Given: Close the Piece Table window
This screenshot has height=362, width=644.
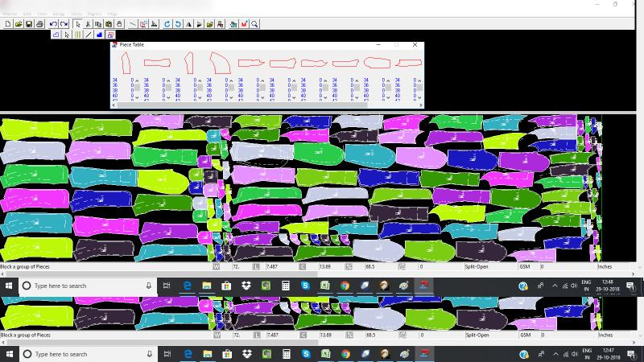Looking at the screenshot, I should tap(415, 45).
